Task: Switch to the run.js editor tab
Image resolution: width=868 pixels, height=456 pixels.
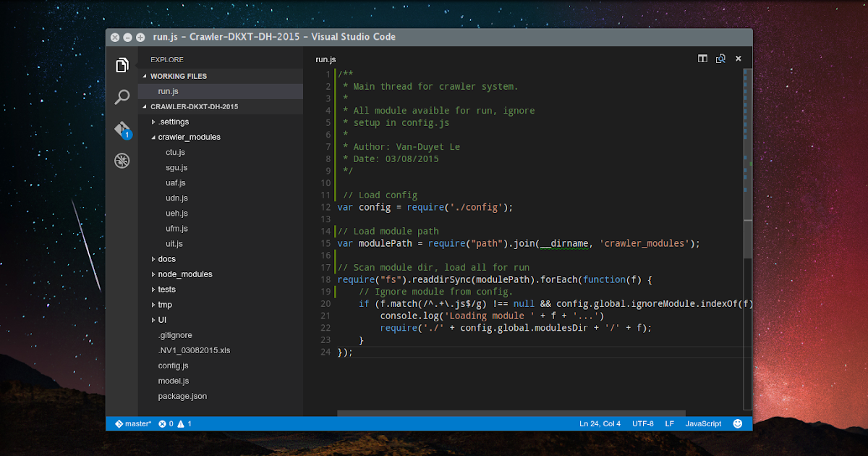Action: [x=325, y=59]
